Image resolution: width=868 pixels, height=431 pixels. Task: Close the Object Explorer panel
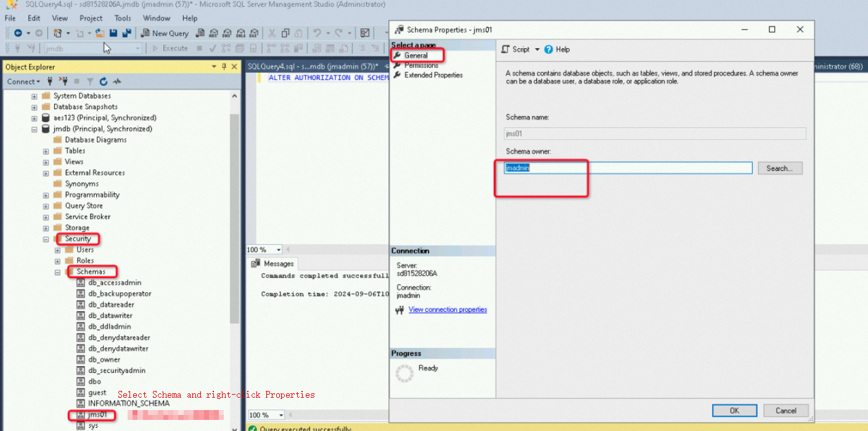(234, 67)
